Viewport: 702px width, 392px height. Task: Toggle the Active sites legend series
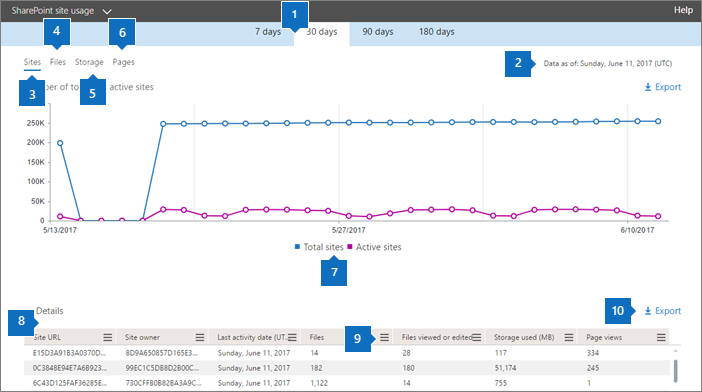[374, 247]
